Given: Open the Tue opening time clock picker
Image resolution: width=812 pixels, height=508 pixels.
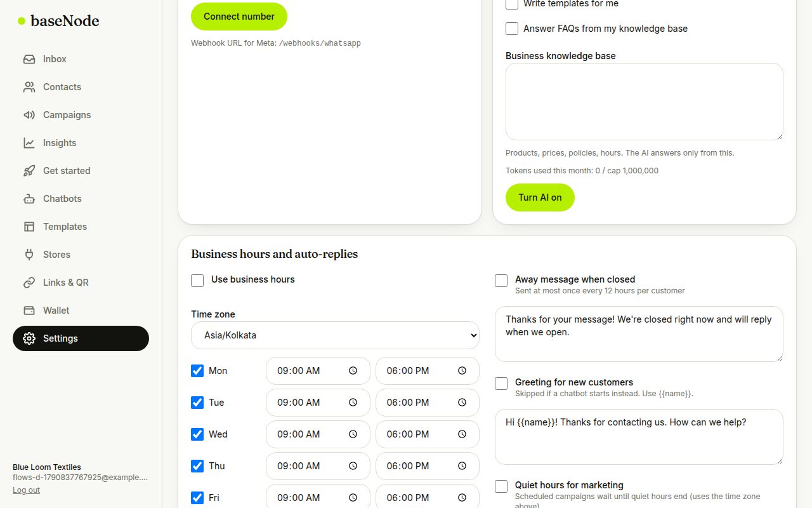Looking at the screenshot, I should [x=353, y=403].
